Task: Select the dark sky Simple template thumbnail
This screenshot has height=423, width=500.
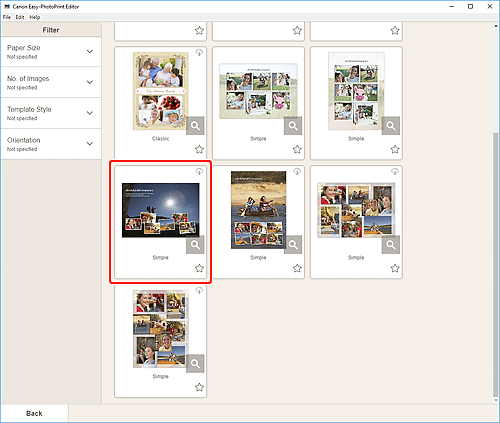Action: [x=161, y=210]
